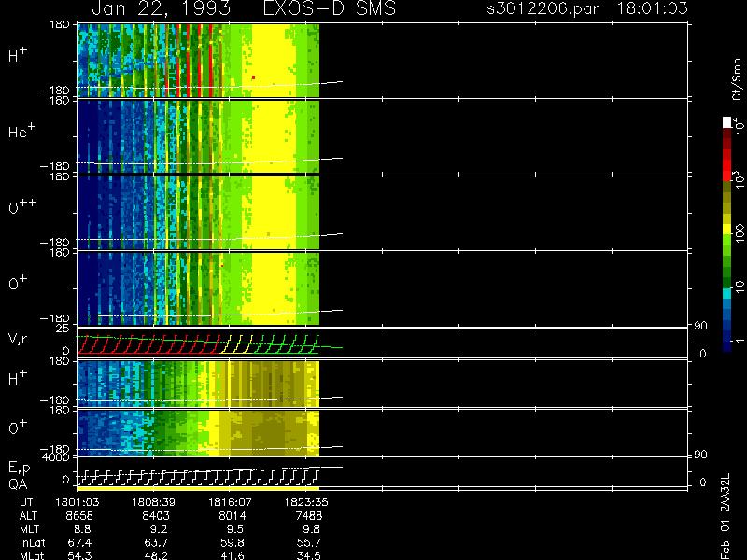Screen dimensions: 747x560
Task: Click the "E,p" panel label
Action: tap(19, 469)
